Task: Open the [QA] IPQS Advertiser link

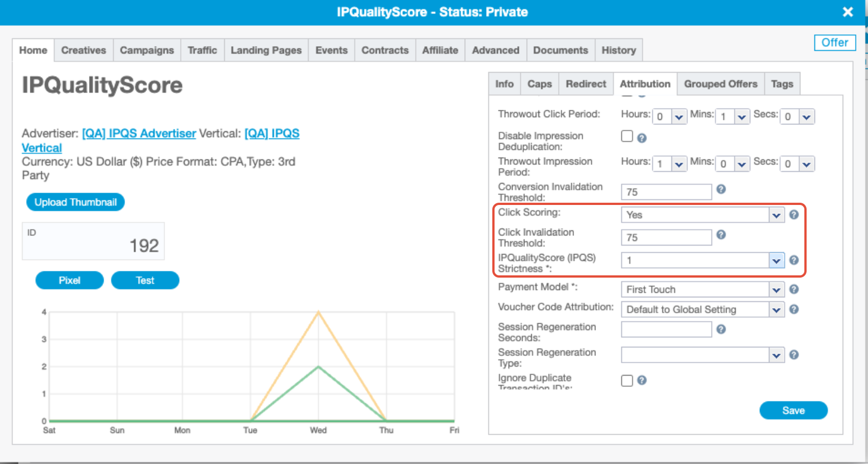Action: pos(139,133)
